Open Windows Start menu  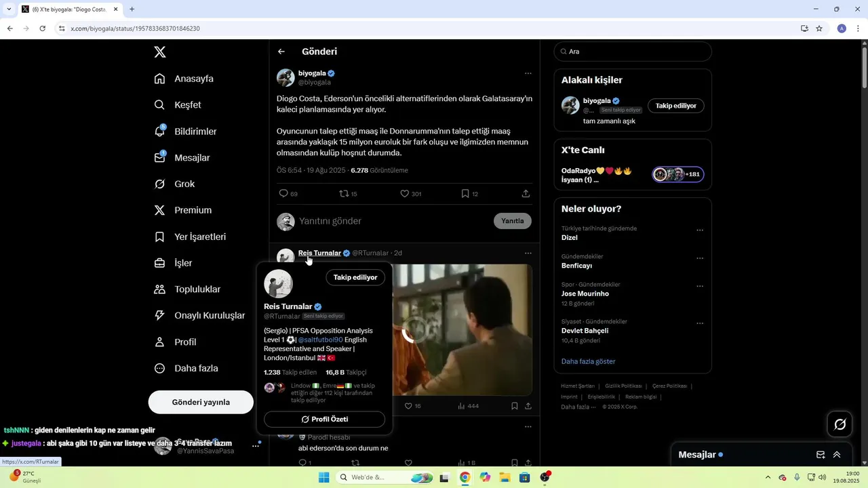[x=324, y=477]
